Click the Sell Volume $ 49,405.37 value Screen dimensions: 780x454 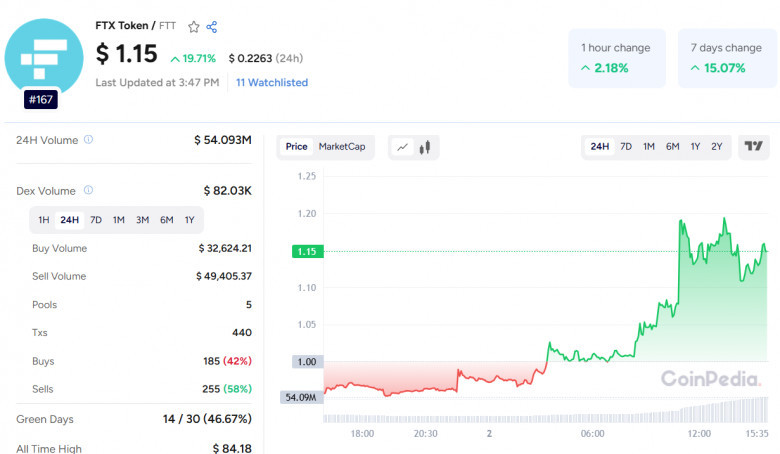224,276
